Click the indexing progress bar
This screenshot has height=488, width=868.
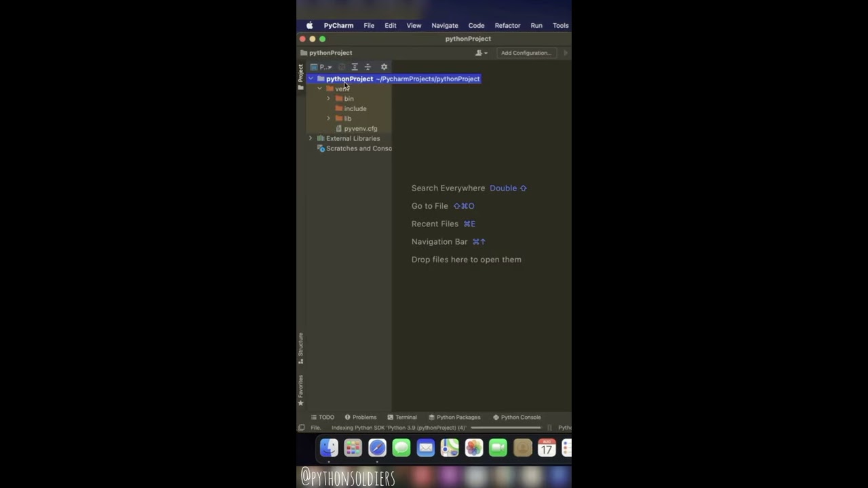(506, 428)
